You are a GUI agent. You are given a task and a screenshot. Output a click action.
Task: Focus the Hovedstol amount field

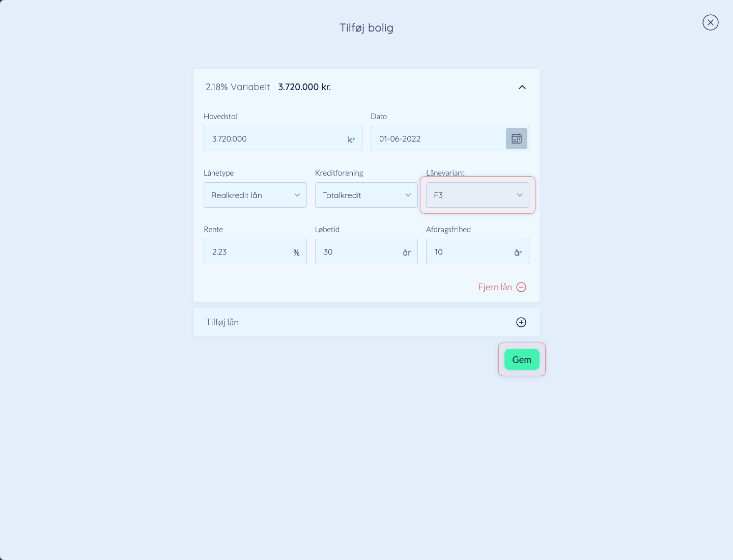click(283, 138)
